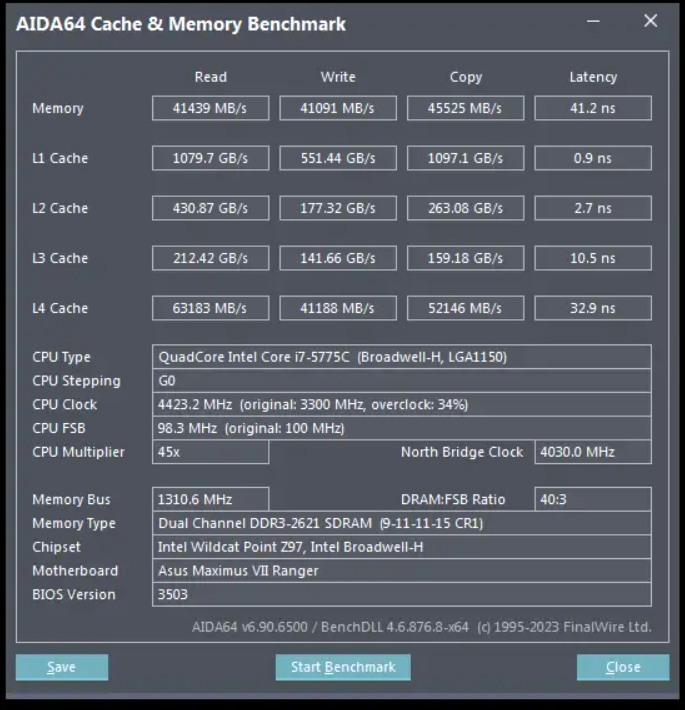This screenshot has height=710, width=685.
Task: Select L3 Cache read 212.42 GB/s
Action: [x=211, y=258]
